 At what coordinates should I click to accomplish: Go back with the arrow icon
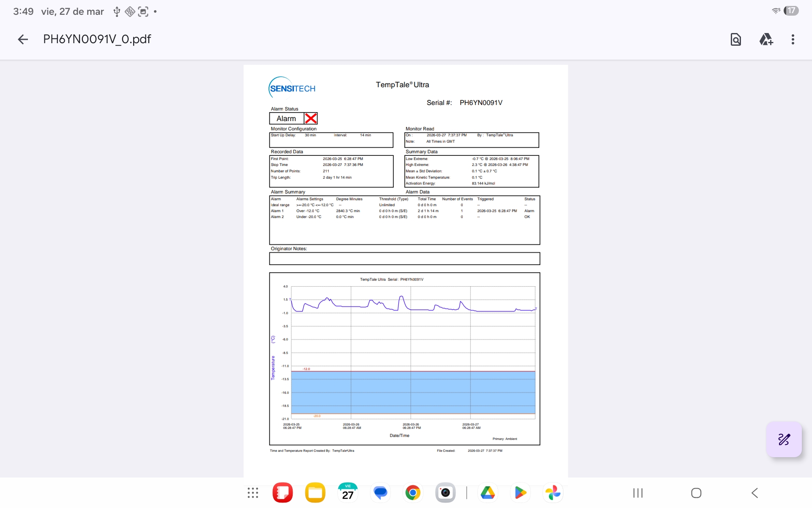pos(23,39)
